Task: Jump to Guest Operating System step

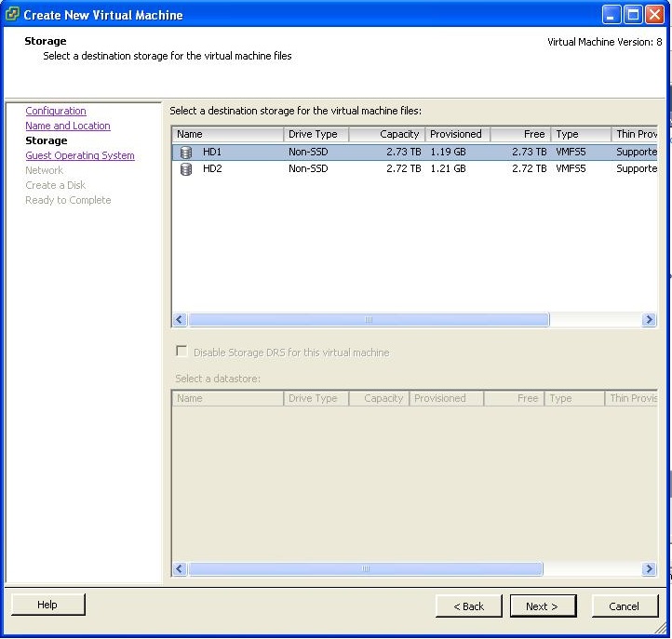Action: tap(80, 155)
